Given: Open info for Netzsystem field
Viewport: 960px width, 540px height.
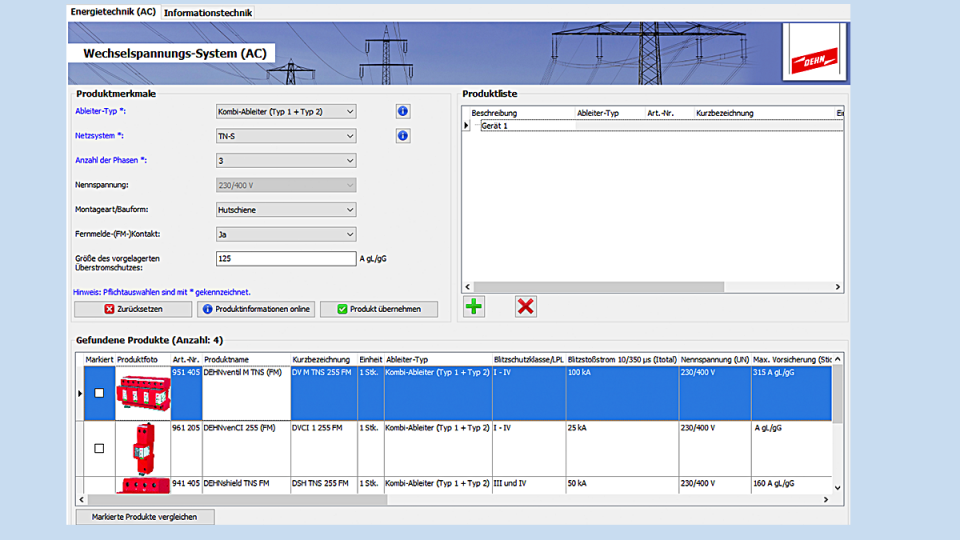Looking at the screenshot, I should pyautogui.click(x=402, y=136).
